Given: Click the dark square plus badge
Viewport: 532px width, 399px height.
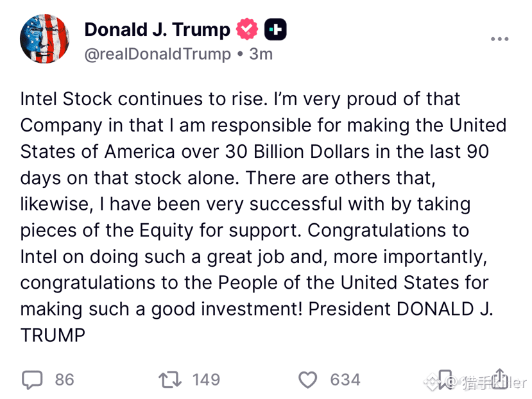Looking at the screenshot, I should tap(275, 29).
